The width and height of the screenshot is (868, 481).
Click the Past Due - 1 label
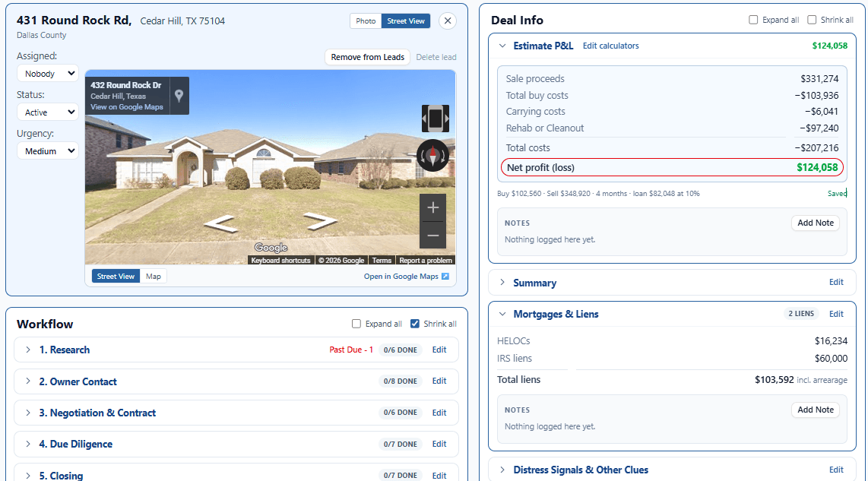pos(351,350)
